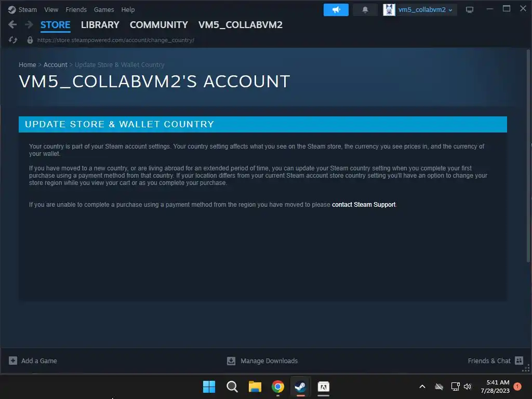Click the vm5_collabvm2 avatar picture
The height and width of the screenshot is (399, 532).
pyautogui.click(x=389, y=9)
